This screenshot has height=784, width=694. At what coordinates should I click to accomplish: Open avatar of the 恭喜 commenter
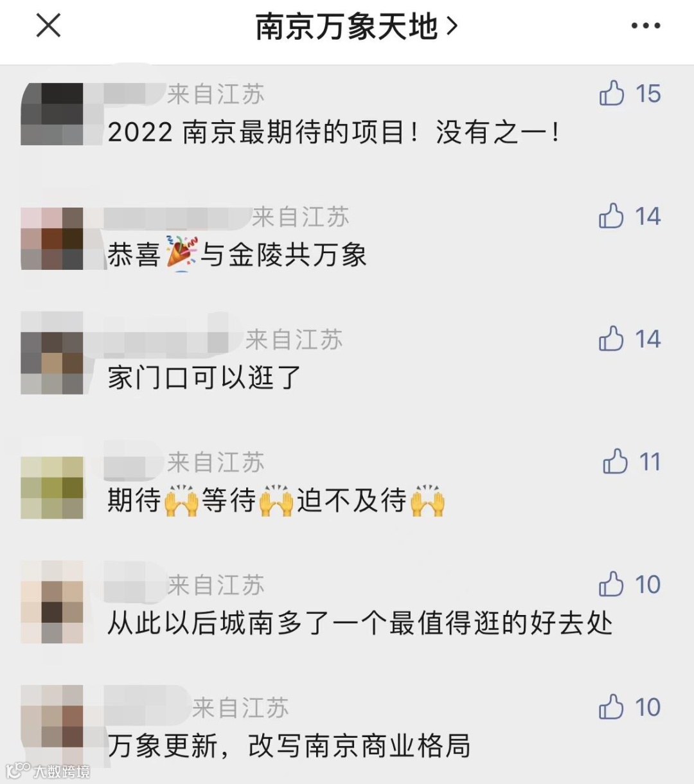point(52,238)
